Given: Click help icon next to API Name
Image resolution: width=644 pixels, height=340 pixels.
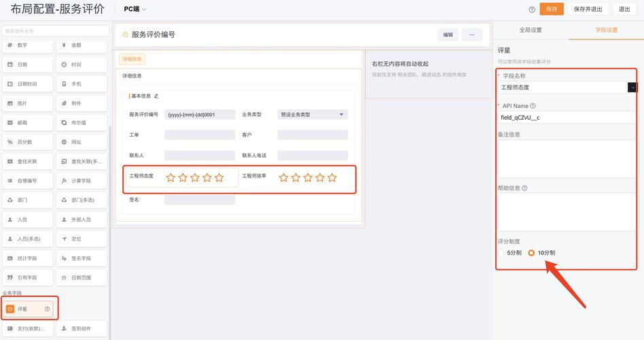Looking at the screenshot, I should [533, 106].
